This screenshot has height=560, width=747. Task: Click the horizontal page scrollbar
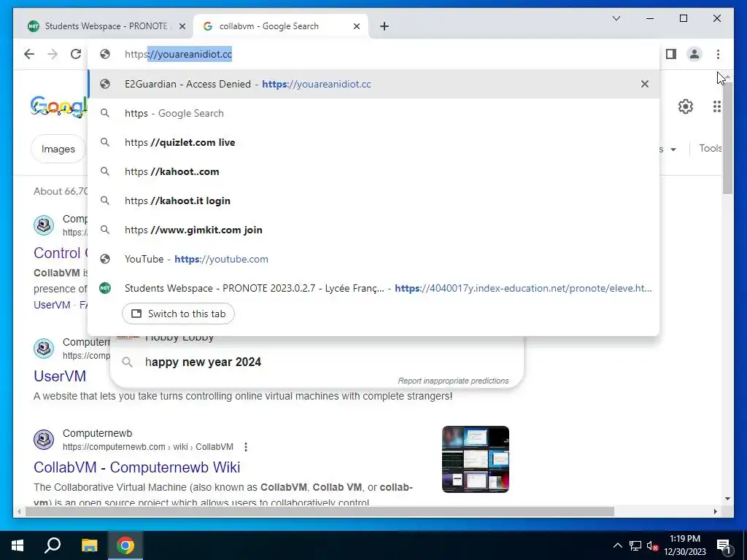(x=320, y=511)
